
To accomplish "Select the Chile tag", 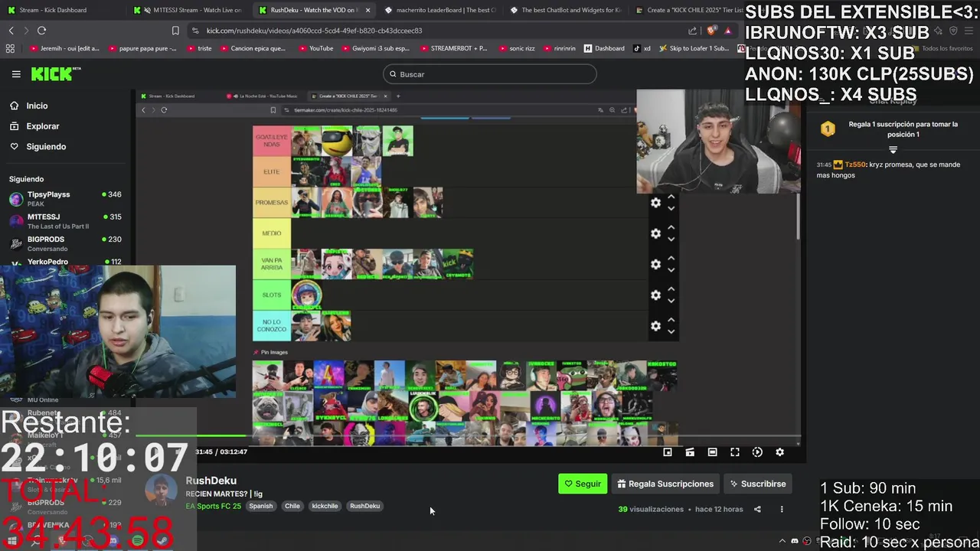I will coord(292,506).
